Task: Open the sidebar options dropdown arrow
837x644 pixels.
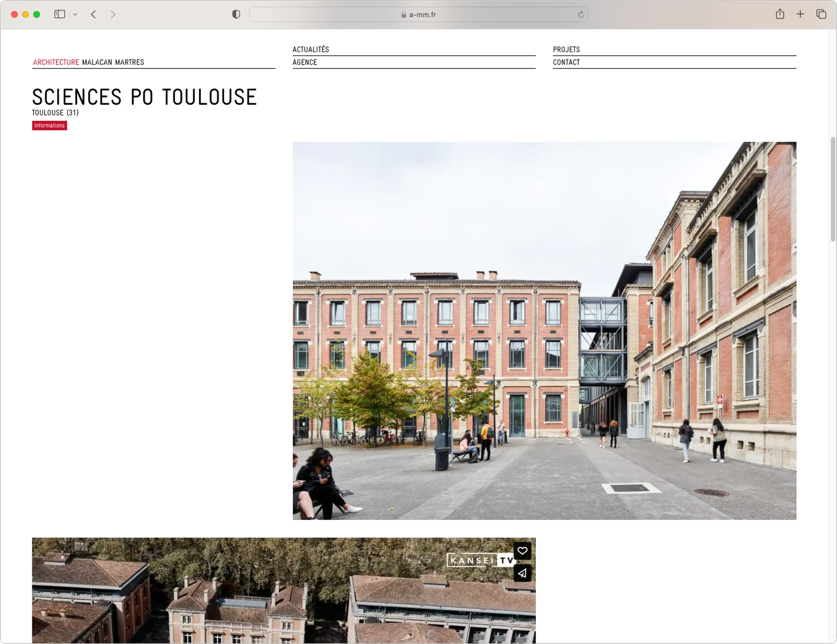Action: (x=75, y=14)
